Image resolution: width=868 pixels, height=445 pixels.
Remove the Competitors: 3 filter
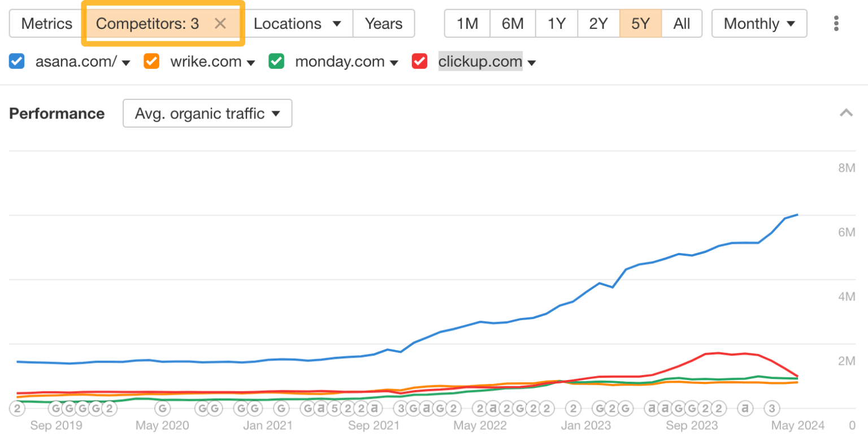point(220,23)
